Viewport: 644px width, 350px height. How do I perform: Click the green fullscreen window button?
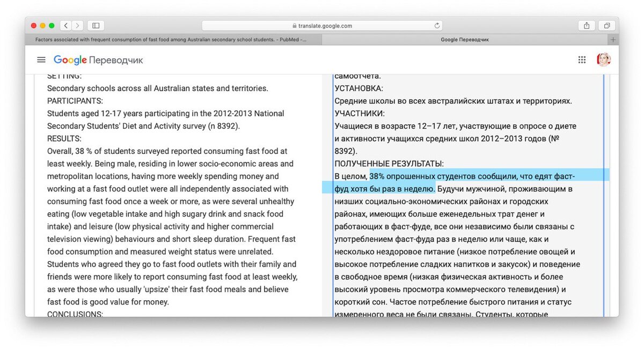tap(52, 26)
